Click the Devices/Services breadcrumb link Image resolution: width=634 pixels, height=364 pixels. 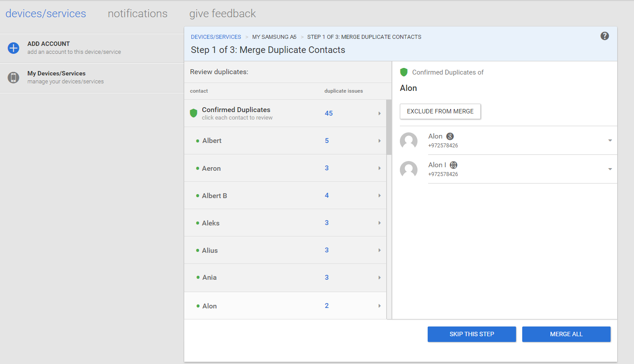pyautogui.click(x=216, y=37)
